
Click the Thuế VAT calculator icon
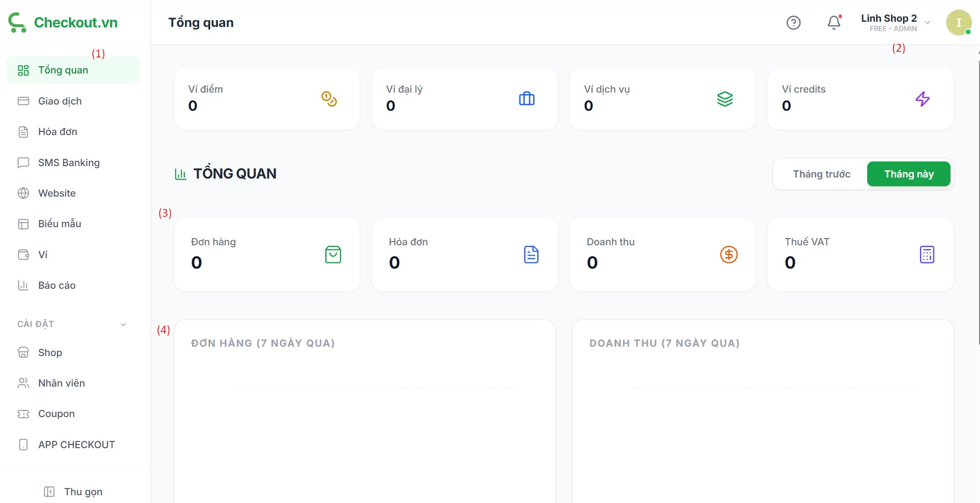(927, 255)
